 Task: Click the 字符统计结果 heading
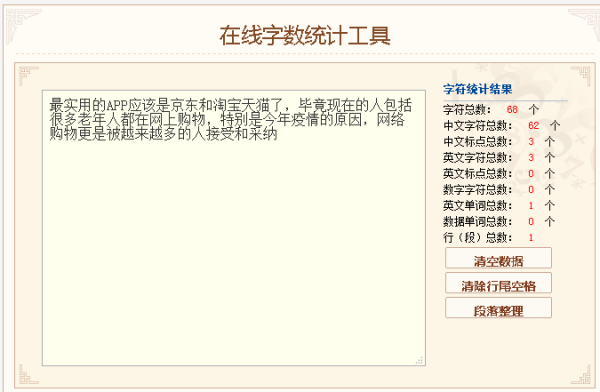pos(478,89)
